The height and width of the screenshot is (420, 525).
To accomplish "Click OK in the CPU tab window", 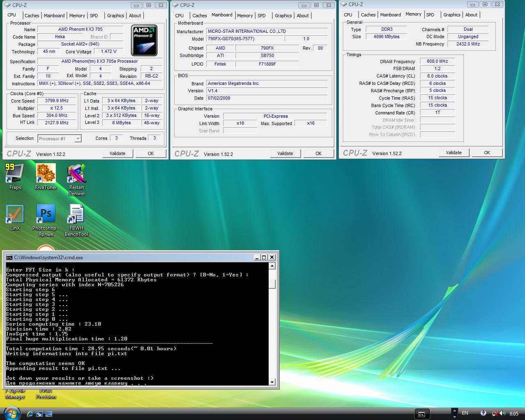I will (151, 153).
